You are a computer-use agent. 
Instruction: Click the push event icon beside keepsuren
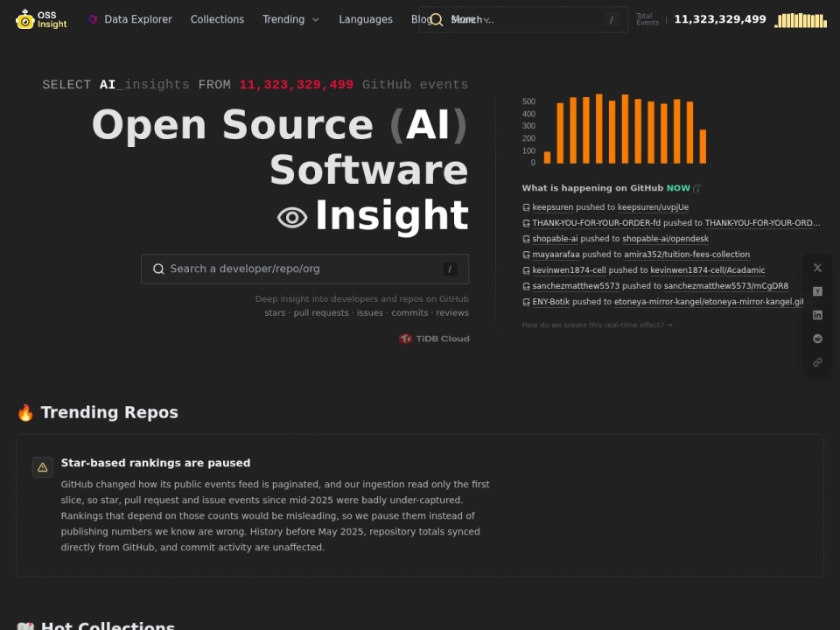(526, 208)
